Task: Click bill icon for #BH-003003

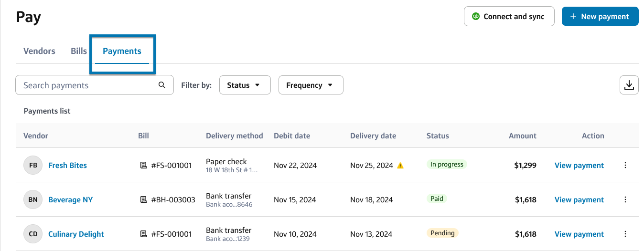Action: point(143,200)
